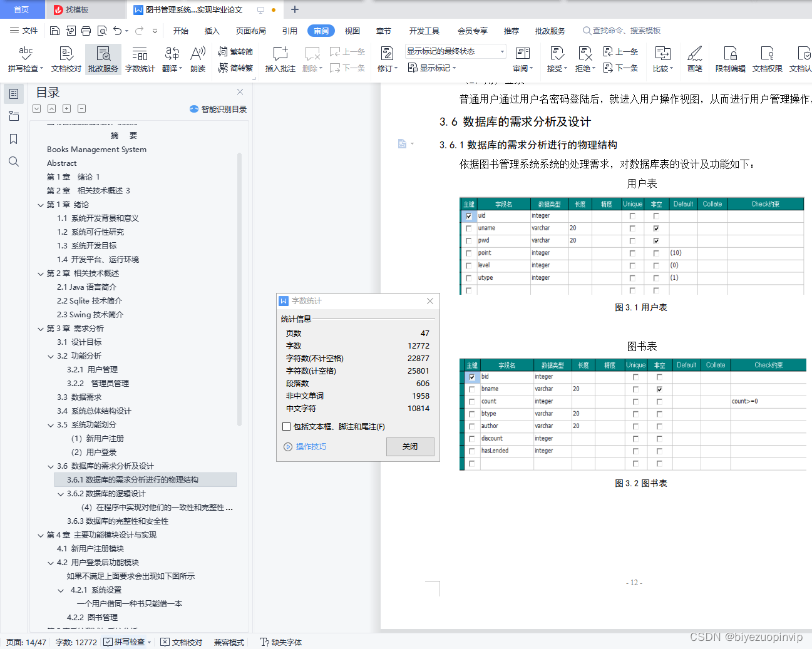
Task: Open Word Count (字数统计) tool
Action: (140, 59)
